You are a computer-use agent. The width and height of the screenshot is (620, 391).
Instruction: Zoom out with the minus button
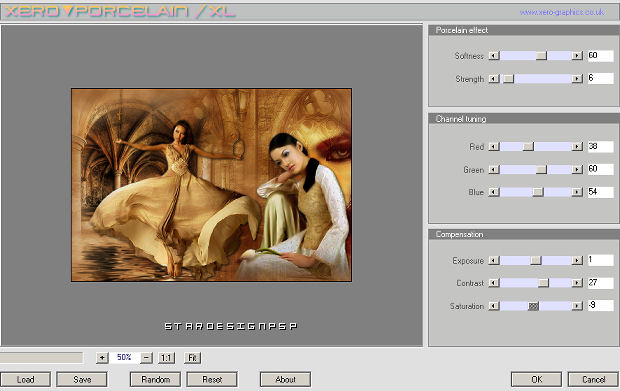[146, 358]
